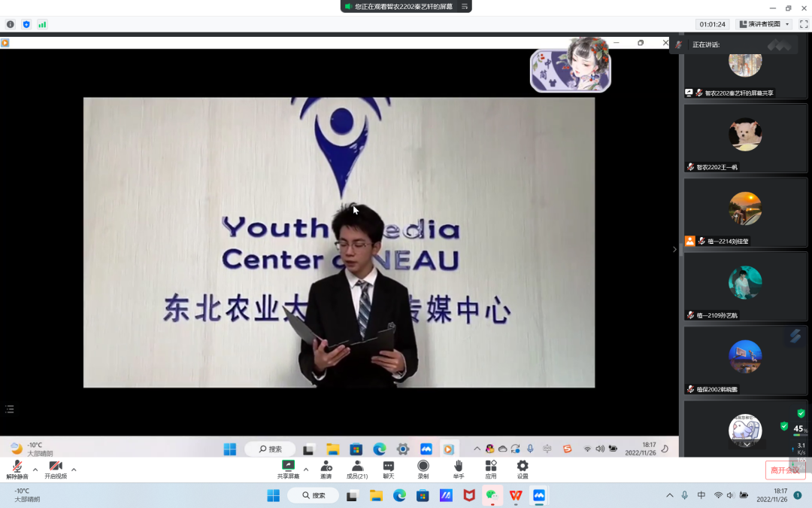Open Windows Start menu on local taskbar
Screen dimensions: 812x508
(274, 495)
